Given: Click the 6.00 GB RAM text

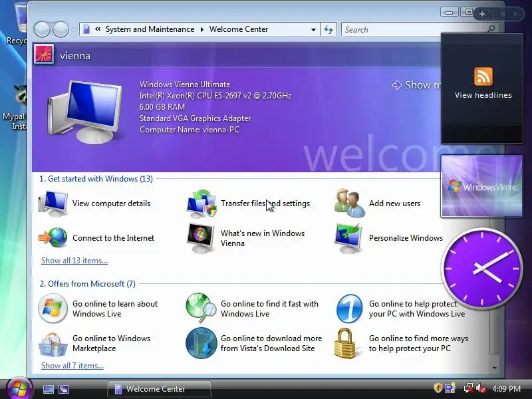Looking at the screenshot, I should 162,107.
